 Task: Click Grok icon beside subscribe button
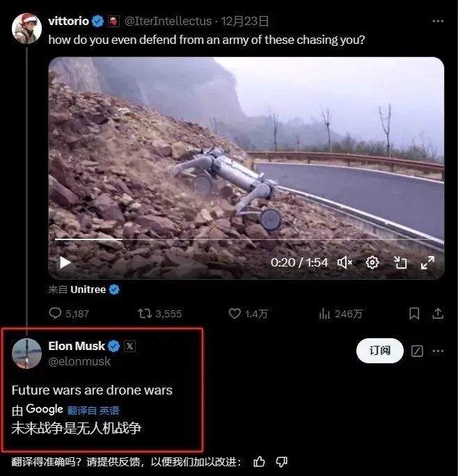point(417,351)
